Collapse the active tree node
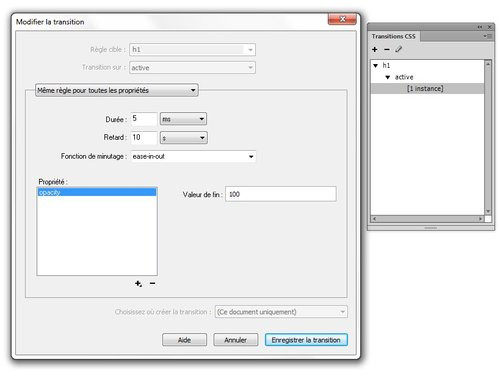This screenshot has width=500, height=376. [x=388, y=77]
